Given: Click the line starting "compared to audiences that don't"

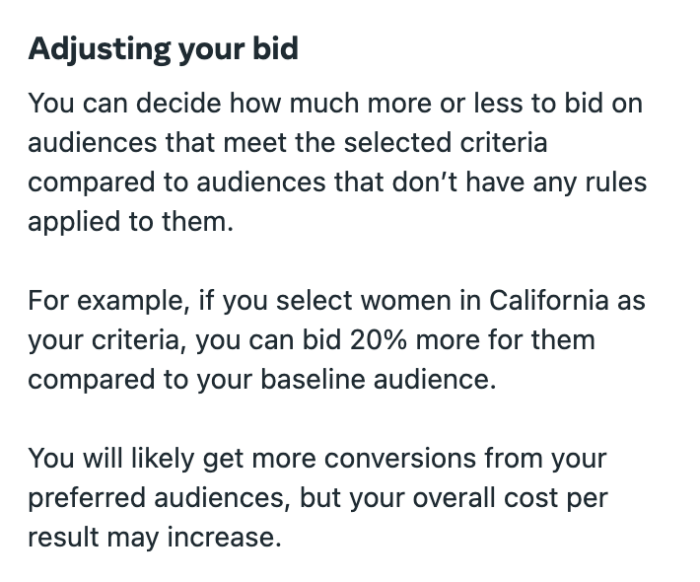Looking at the screenshot, I should [x=337, y=183].
